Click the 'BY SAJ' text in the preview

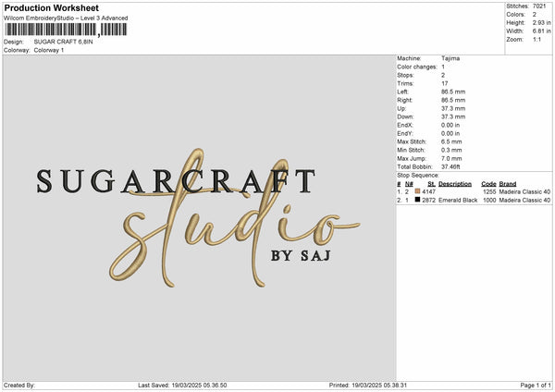[300, 255]
